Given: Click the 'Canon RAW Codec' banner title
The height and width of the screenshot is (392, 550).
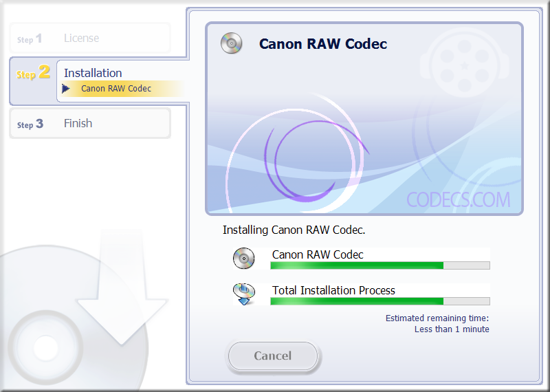Looking at the screenshot, I should [x=323, y=44].
